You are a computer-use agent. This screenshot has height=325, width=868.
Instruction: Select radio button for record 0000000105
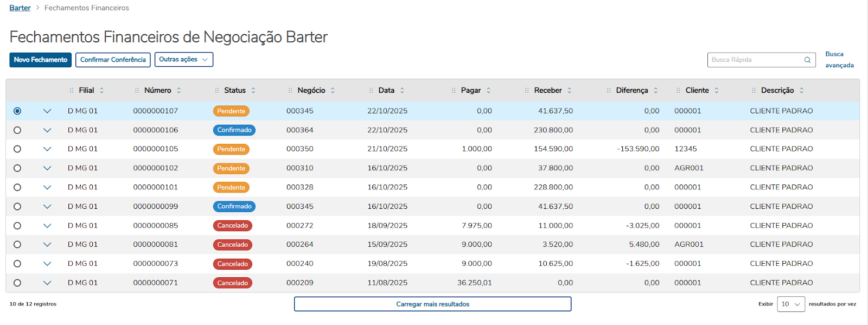coord(17,149)
